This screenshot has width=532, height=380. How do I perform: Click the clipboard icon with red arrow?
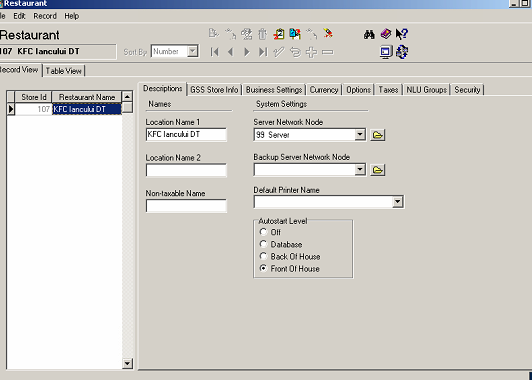(x=279, y=34)
